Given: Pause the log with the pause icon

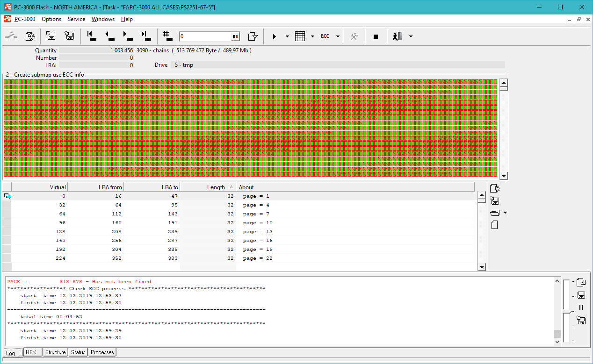Looking at the screenshot, I should tap(581, 307).
